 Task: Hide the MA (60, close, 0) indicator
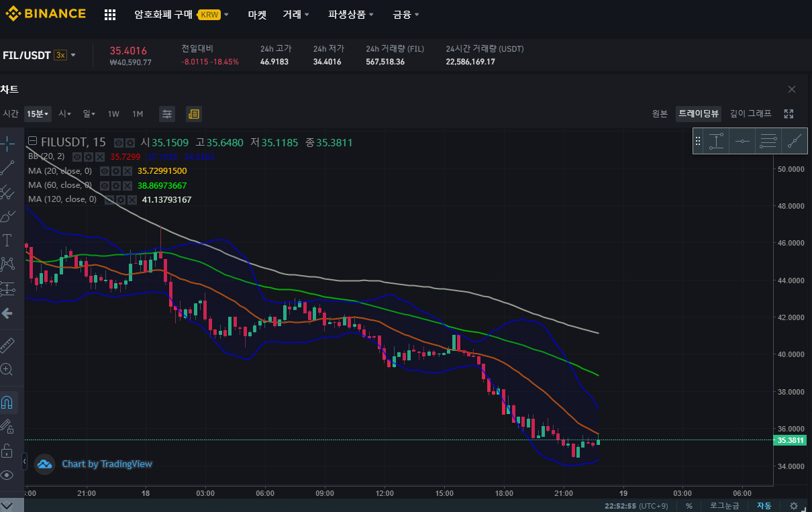click(x=105, y=185)
